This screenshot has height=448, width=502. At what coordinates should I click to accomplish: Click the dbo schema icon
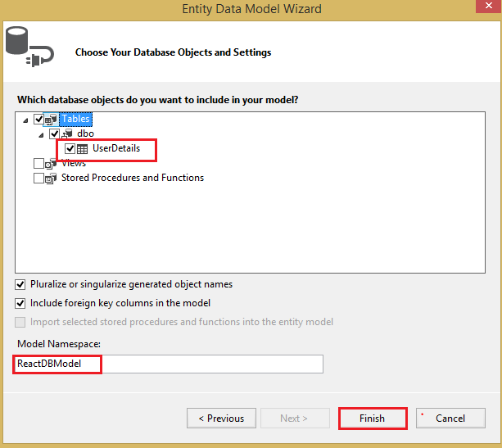69,133
